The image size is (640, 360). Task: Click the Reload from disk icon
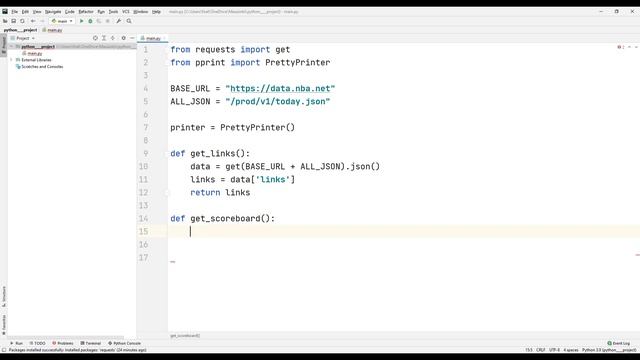22,21
